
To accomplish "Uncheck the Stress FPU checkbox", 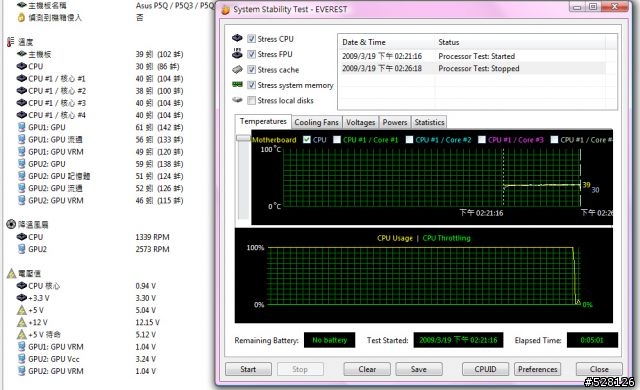I will tap(251, 54).
